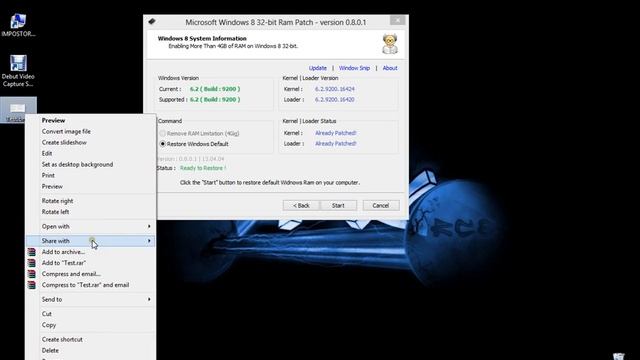The height and width of the screenshot is (360, 640).
Task: Choose Create shortcut in context menu
Action: (62, 340)
